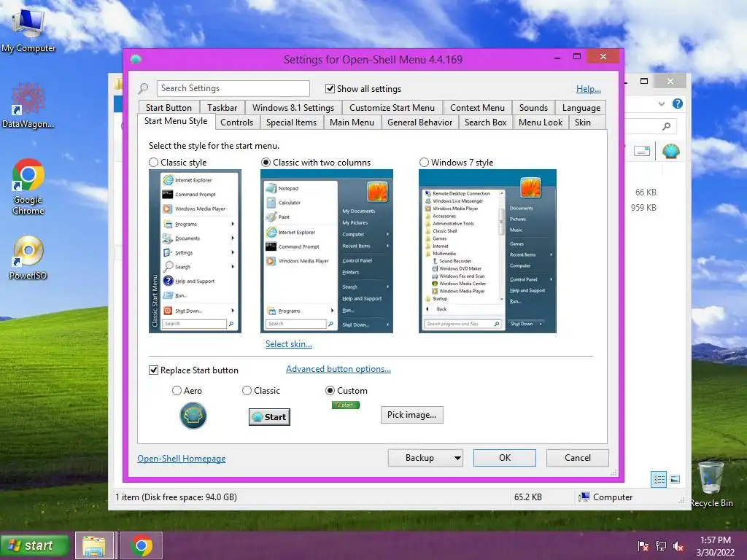
Task: Visit the Open-Shell Homepage link
Action: point(182,458)
